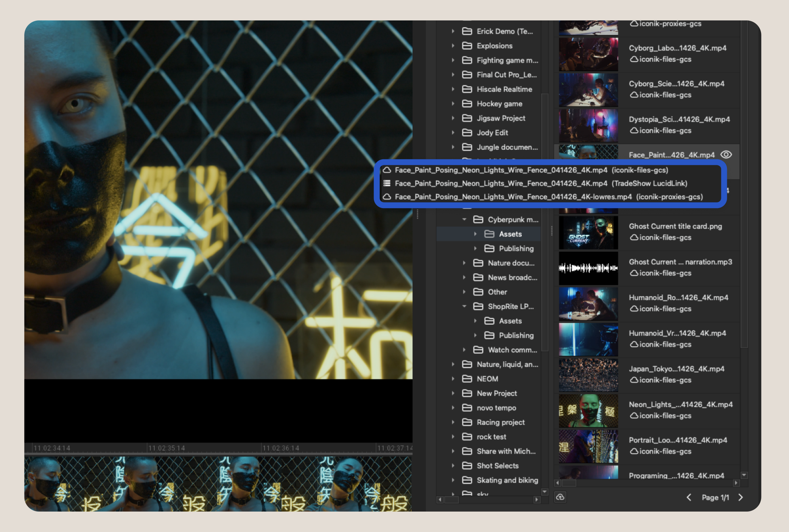Click the cloud download icon below the file list
The image size is (789, 532).
(x=560, y=497)
